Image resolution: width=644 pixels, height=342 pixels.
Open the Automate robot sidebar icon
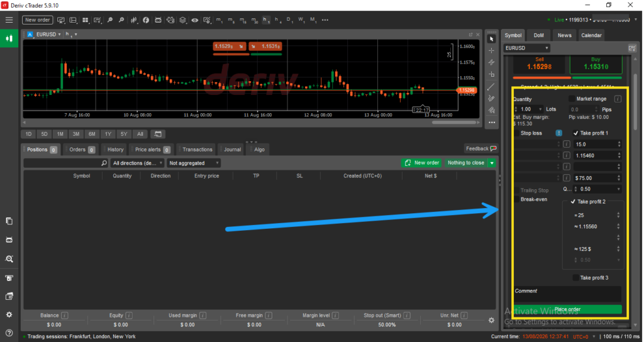click(9, 240)
